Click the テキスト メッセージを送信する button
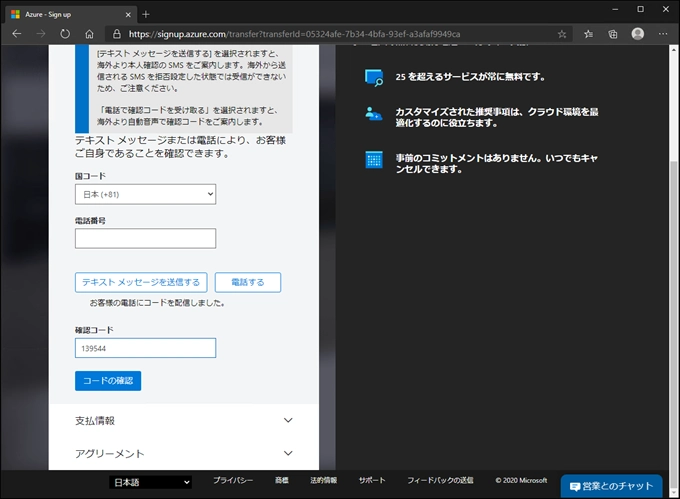680x499 pixels. 141,282
